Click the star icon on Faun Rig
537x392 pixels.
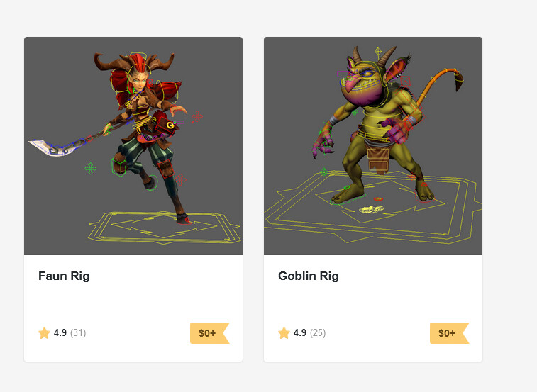[x=44, y=332]
